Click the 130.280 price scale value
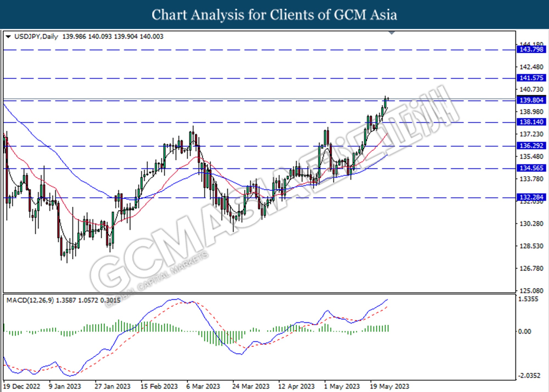 click(531, 224)
